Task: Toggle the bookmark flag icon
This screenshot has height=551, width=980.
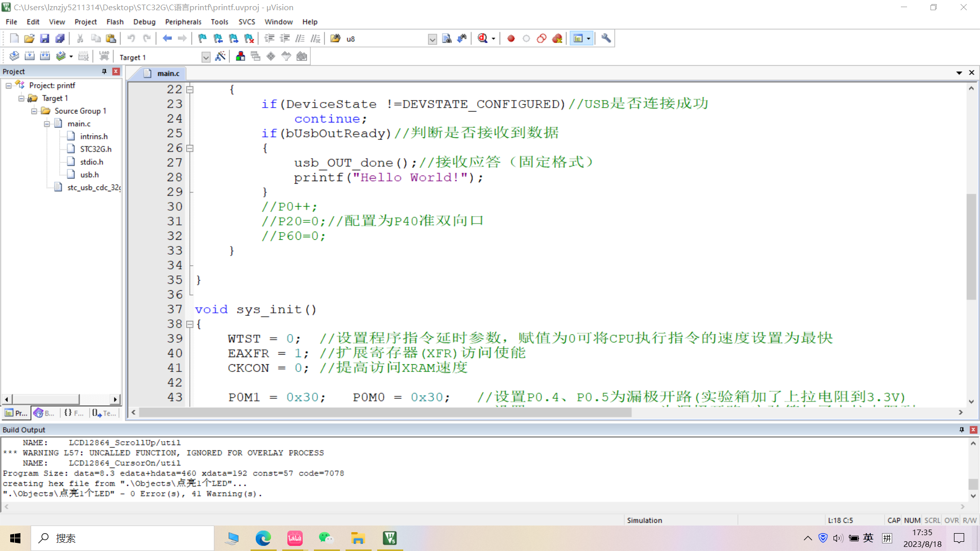Action: pos(203,38)
